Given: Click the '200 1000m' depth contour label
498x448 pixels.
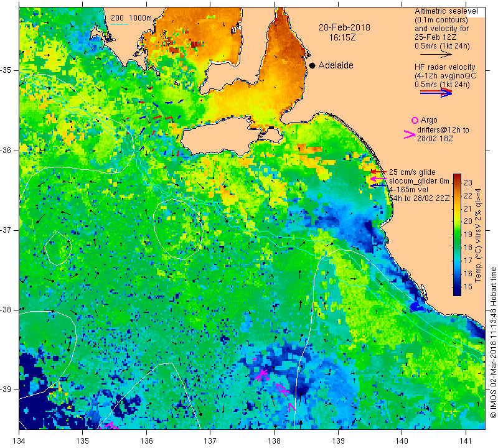Looking at the screenshot, I should pyautogui.click(x=131, y=18).
